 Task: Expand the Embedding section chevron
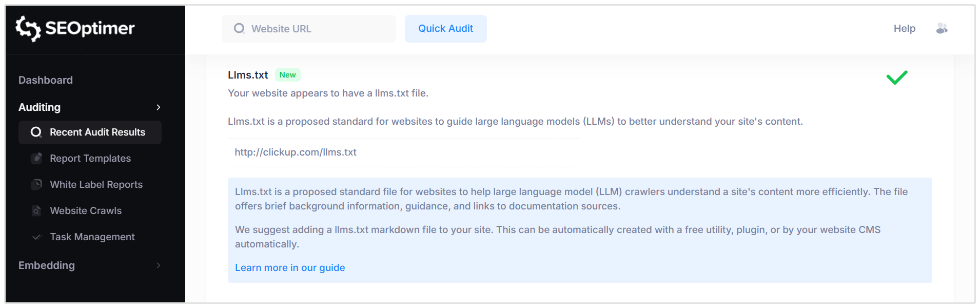point(158,265)
